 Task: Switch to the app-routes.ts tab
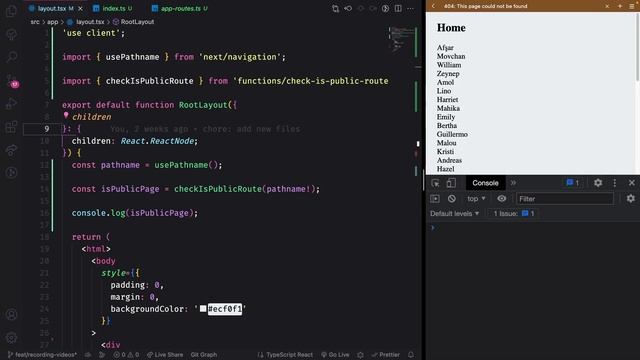pyautogui.click(x=180, y=9)
